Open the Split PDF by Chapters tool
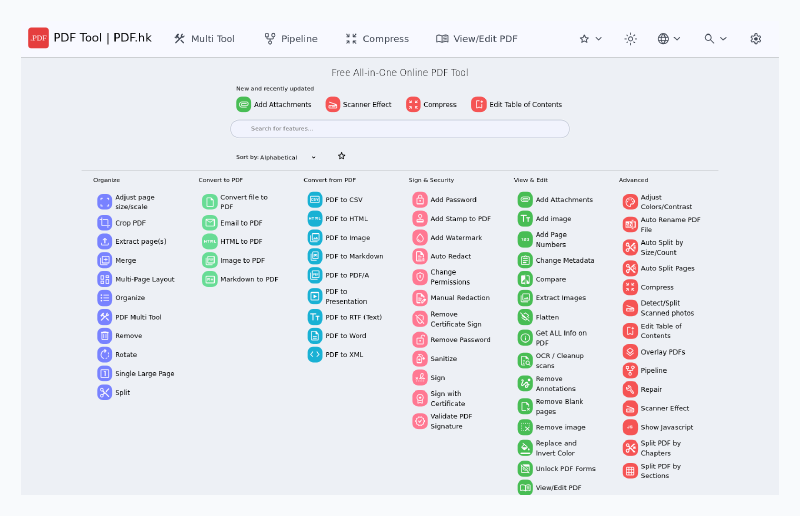The height and width of the screenshot is (516, 800). tap(652, 448)
